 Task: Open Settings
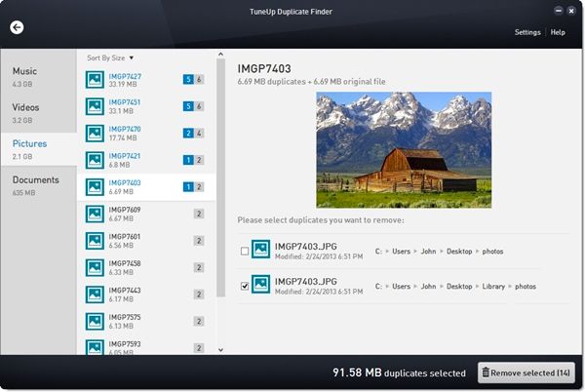(527, 32)
